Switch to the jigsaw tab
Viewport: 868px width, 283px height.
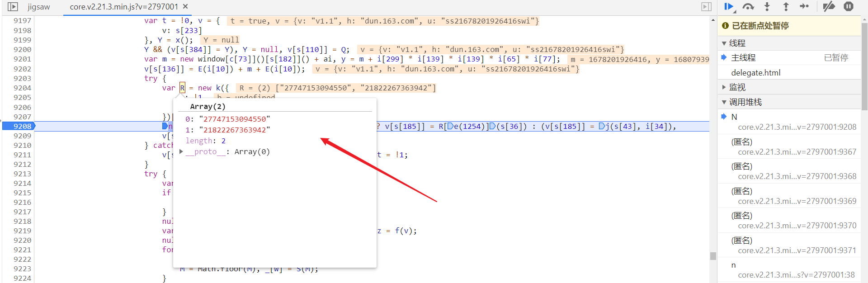(38, 7)
